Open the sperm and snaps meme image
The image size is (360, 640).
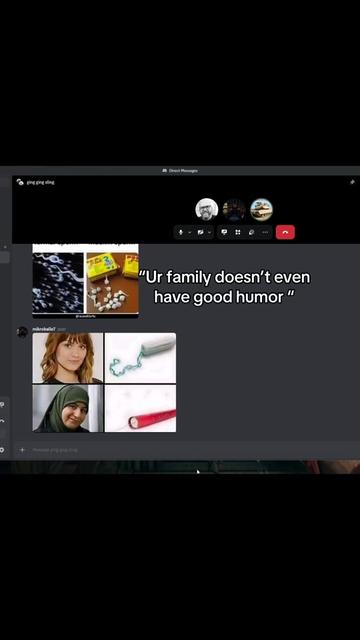(85, 281)
